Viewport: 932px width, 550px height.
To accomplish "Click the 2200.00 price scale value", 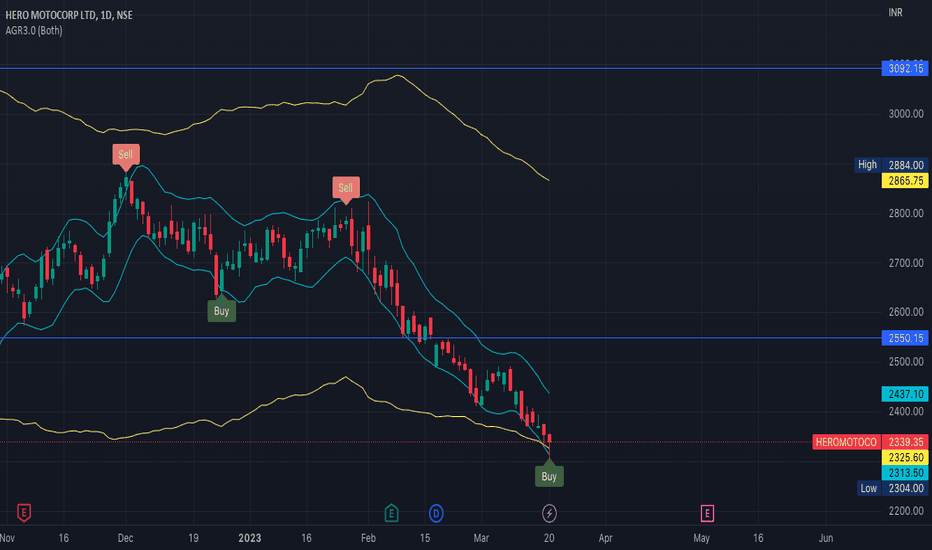I will [906, 511].
